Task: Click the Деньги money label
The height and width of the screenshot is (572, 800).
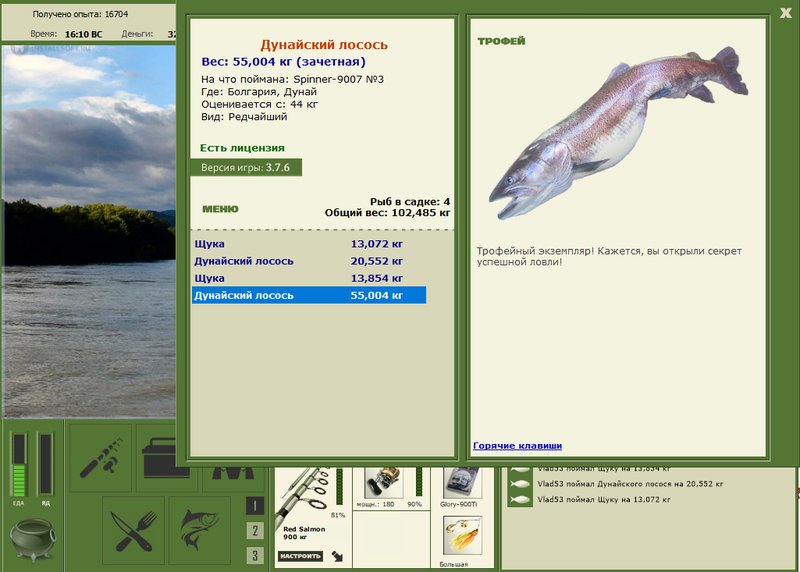Action: pos(137,34)
